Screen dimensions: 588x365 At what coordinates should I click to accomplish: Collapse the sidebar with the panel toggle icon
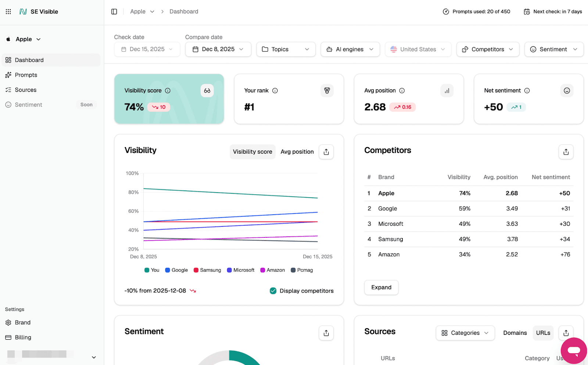[x=114, y=11]
